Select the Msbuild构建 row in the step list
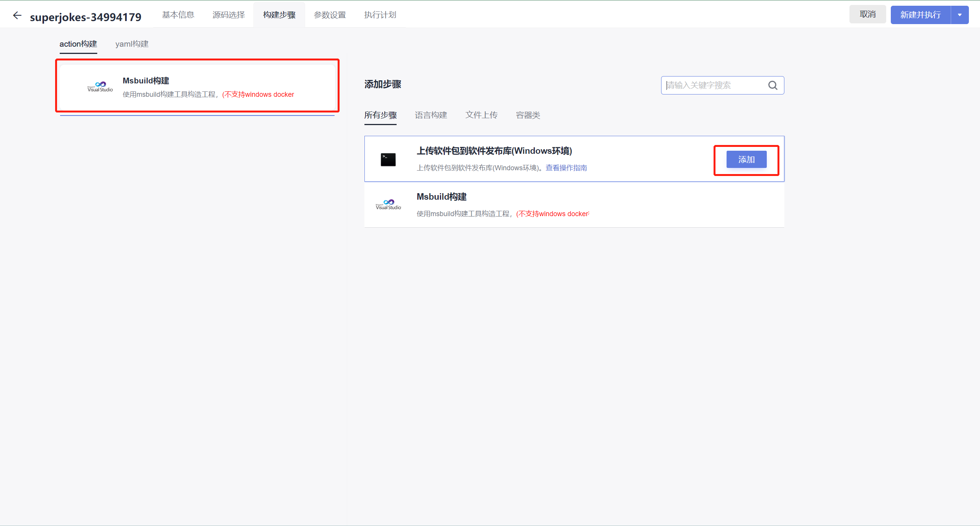 click(x=574, y=205)
